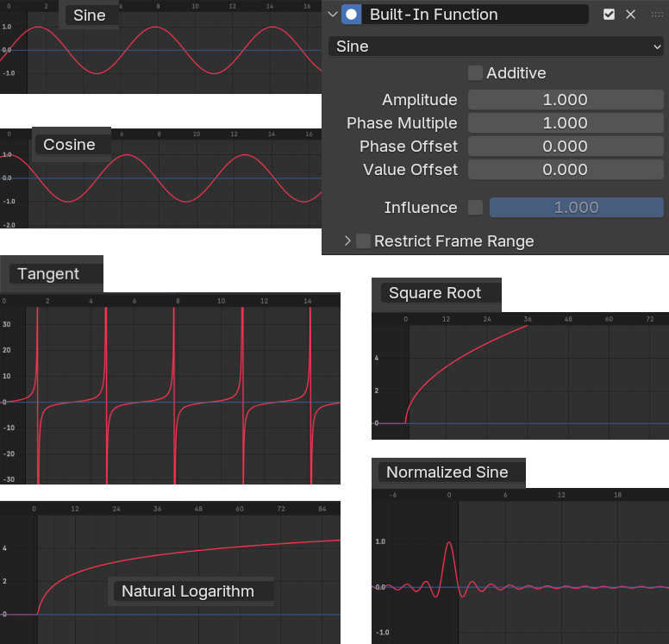The height and width of the screenshot is (644, 669).
Task: Click the blue modifier type icon
Action: pos(352,15)
